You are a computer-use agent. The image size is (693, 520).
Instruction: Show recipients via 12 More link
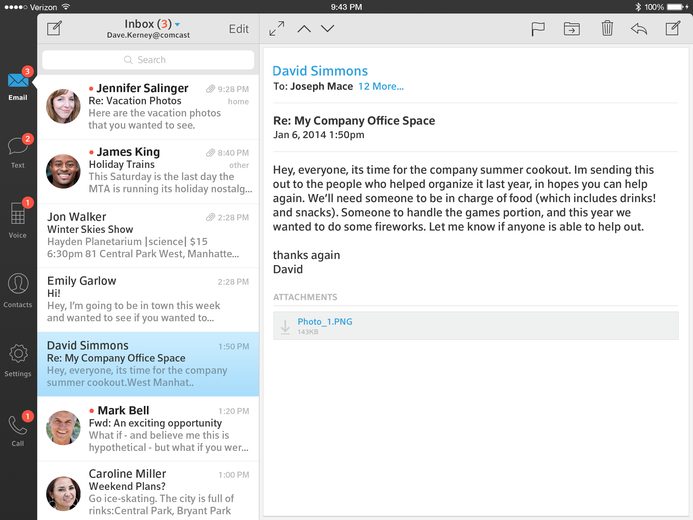[x=381, y=86]
